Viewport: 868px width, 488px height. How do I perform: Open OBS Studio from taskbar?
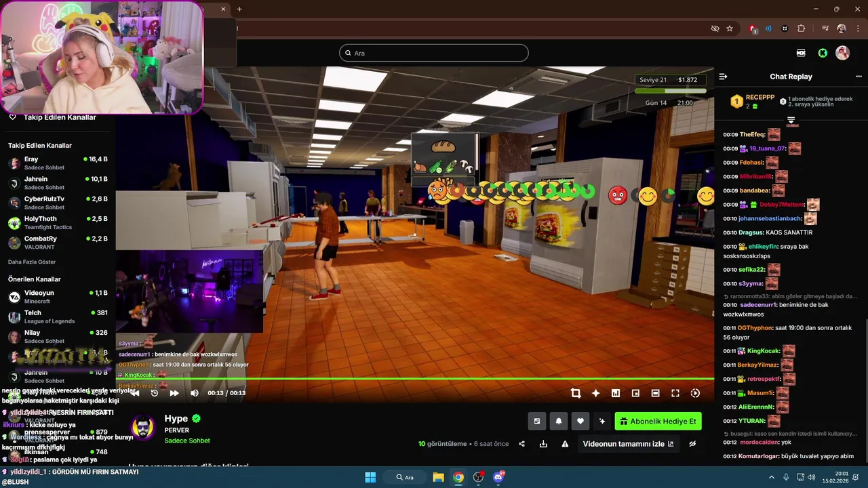click(x=478, y=477)
